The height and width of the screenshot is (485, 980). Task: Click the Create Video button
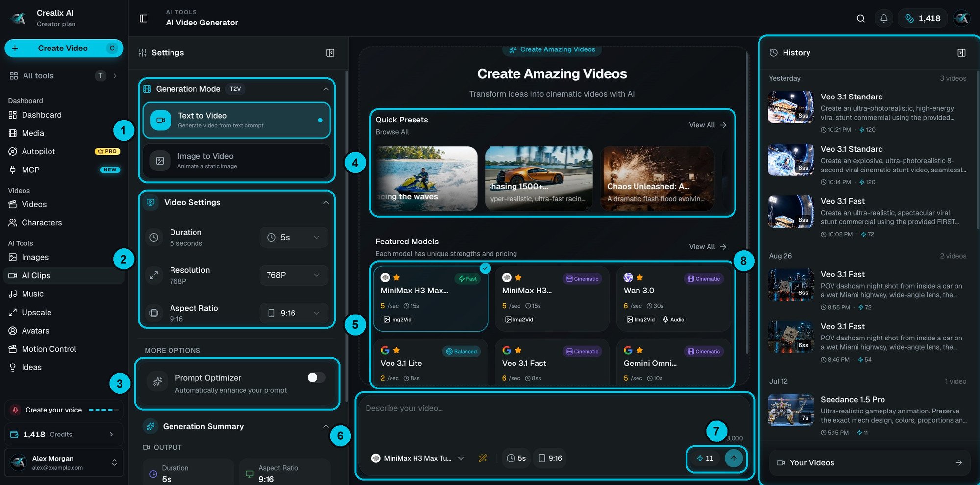[64, 48]
